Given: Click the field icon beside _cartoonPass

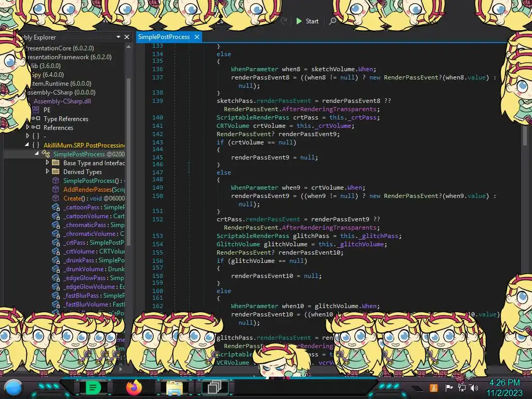Looking at the screenshot, I should (x=56, y=207).
